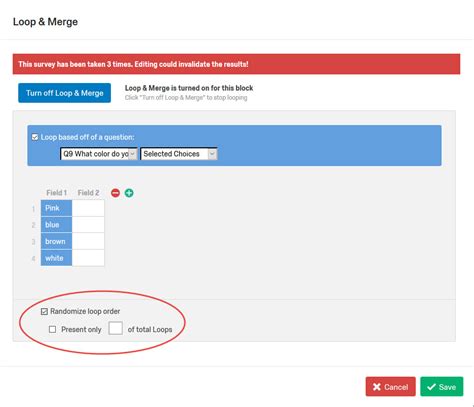474x407 pixels.
Task: Click 'Loop & Merge is turned on' status text
Action: click(x=189, y=88)
